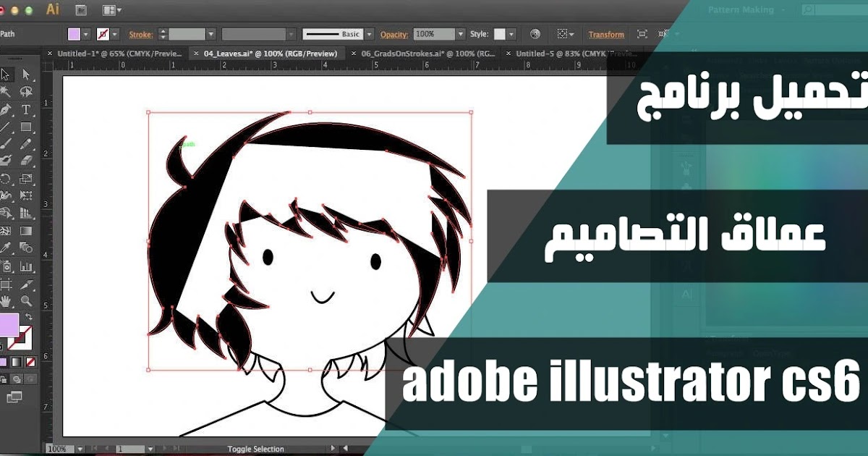Bring Stroke box to front in toolbox
The height and width of the screenshot is (456, 868).
[x=24, y=337]
